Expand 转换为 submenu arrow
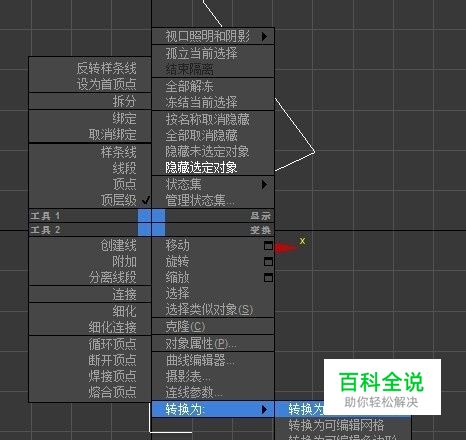The image size is (466, 440). coord(264,409)
